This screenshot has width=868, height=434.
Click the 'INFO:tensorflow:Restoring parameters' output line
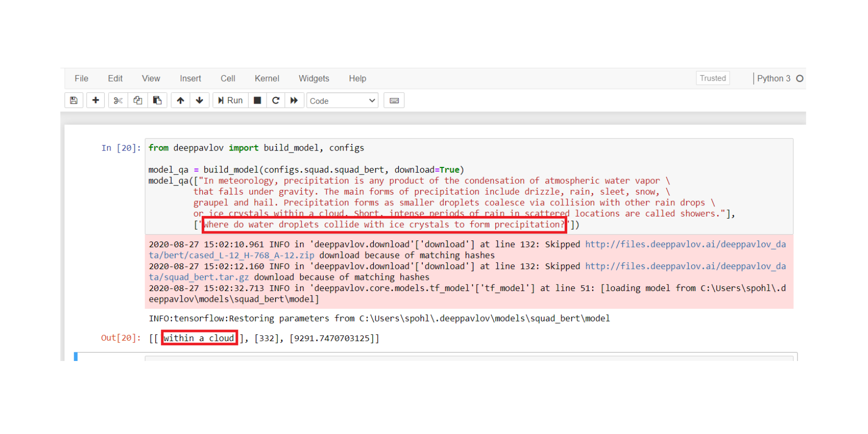[379, 319]
